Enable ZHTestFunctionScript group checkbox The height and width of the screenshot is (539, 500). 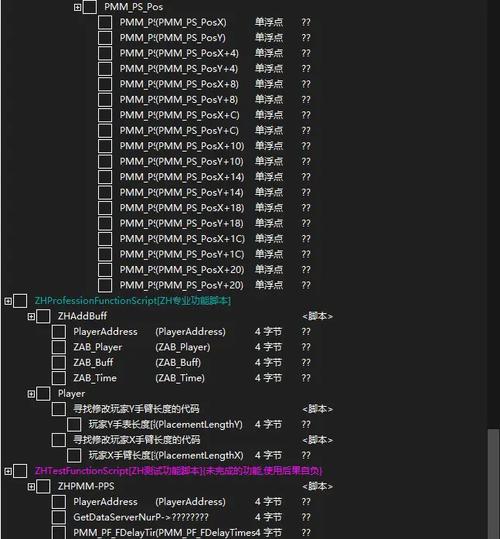(x=20, y=471)
